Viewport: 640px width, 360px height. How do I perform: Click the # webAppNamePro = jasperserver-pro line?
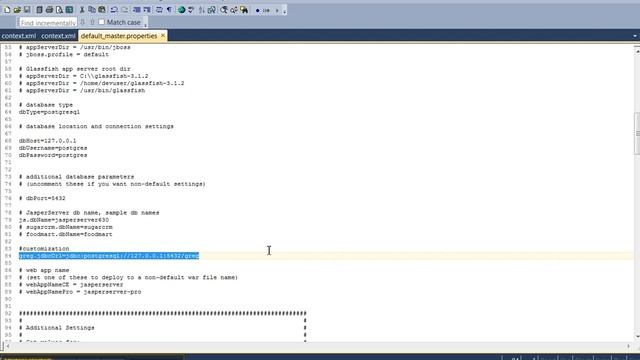click(80, 292)
